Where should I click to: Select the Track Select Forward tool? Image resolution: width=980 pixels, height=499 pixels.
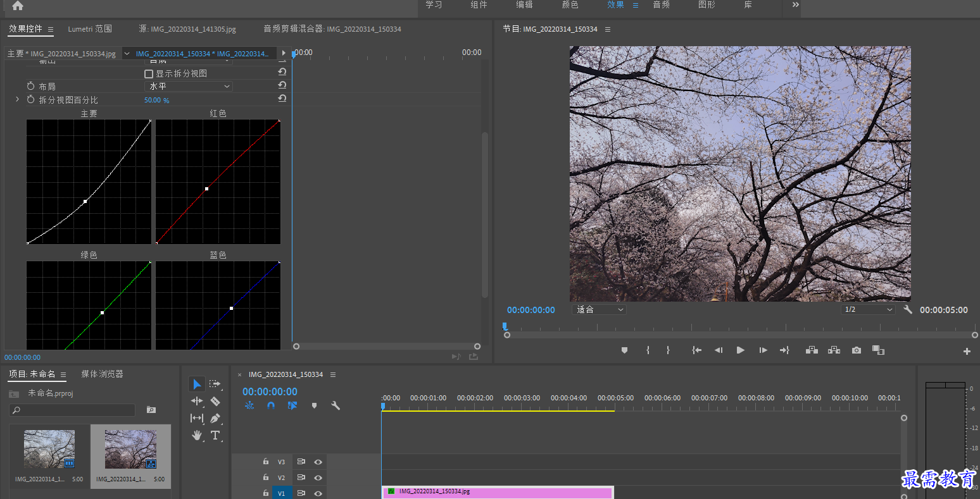tap(215, 384)
